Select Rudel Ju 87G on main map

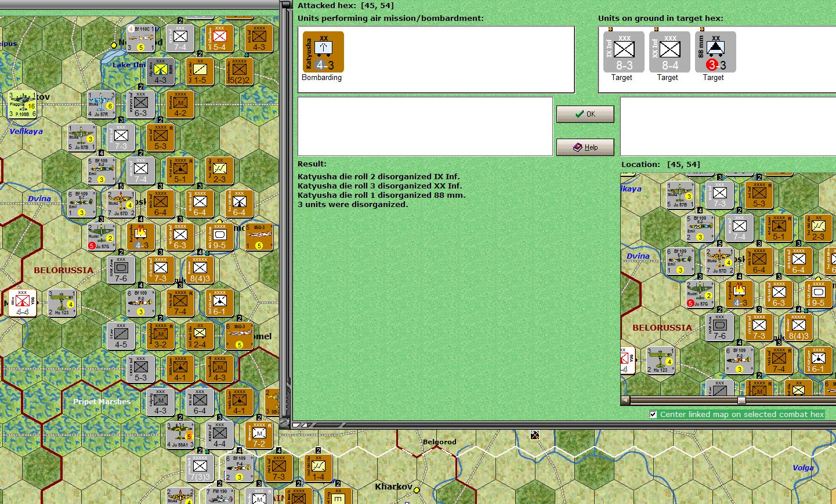(x=102, y=237)
